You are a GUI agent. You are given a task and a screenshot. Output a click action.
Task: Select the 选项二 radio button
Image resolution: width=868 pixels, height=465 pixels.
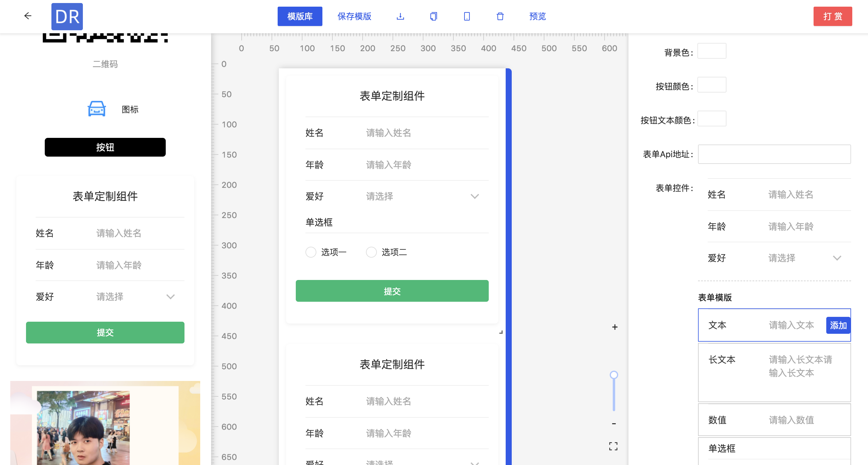(371, 252)
